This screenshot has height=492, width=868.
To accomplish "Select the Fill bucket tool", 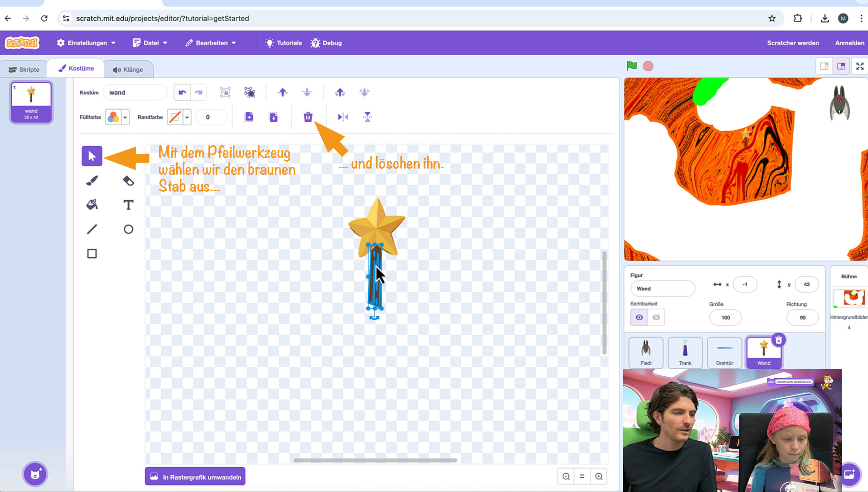I will (x=92, y=205).
